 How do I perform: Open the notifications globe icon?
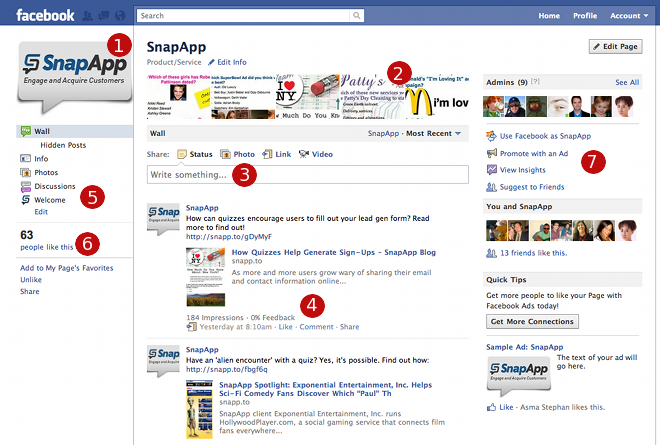tap(120, 16)
